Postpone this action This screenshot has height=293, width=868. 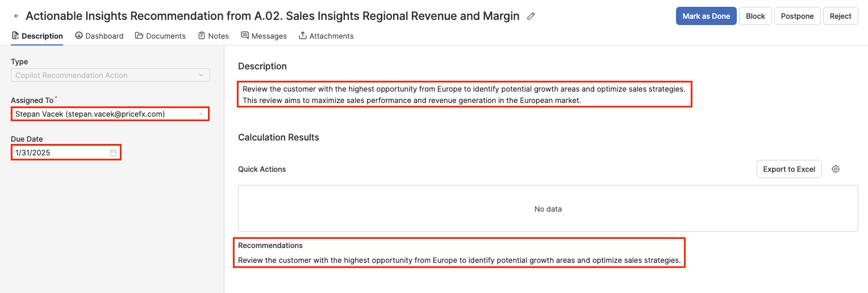click(797, 16)
